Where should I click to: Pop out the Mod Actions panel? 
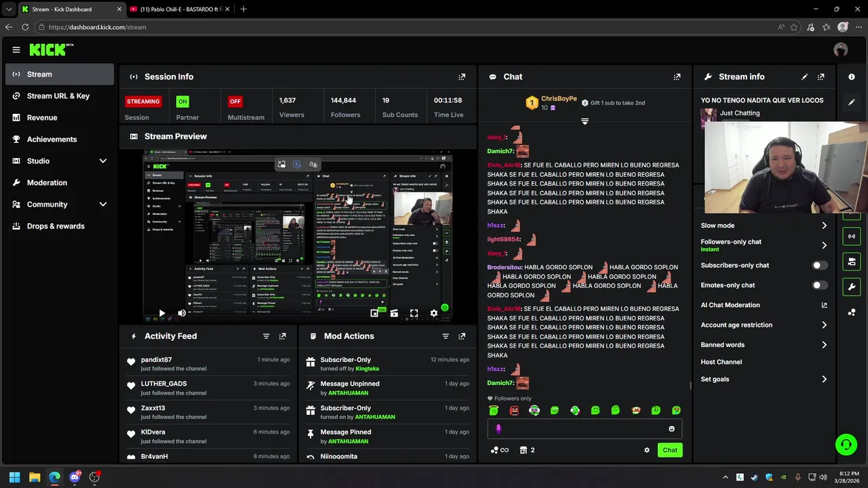pyautogui.click(x=462, y=336)
